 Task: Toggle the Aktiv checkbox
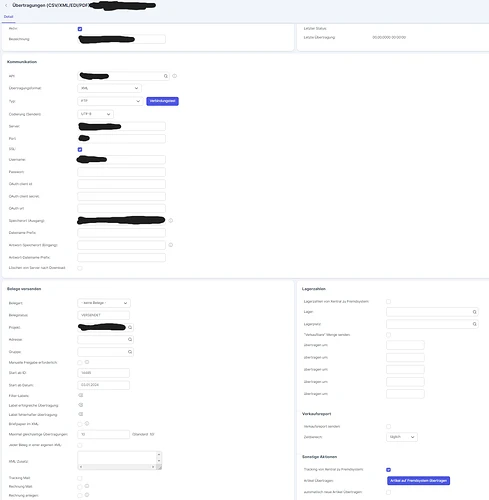[x=80, y=29]
